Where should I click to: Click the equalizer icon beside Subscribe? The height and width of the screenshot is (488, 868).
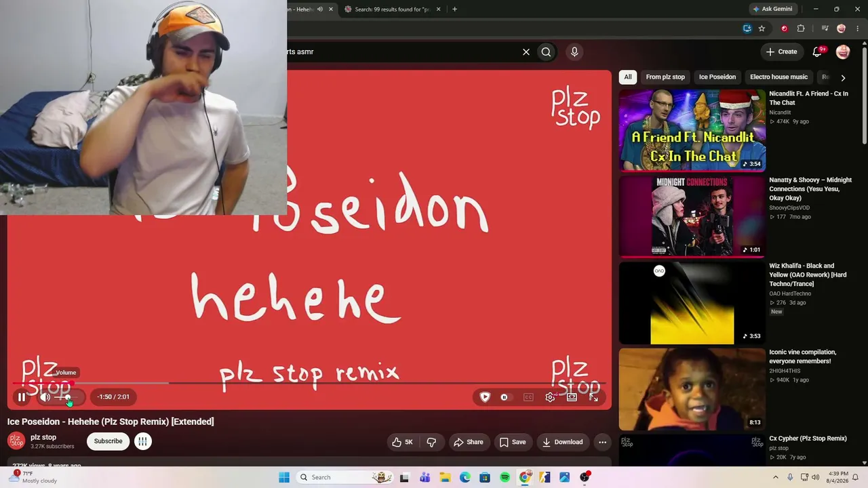pyautogui.click(x=142, y=441)
